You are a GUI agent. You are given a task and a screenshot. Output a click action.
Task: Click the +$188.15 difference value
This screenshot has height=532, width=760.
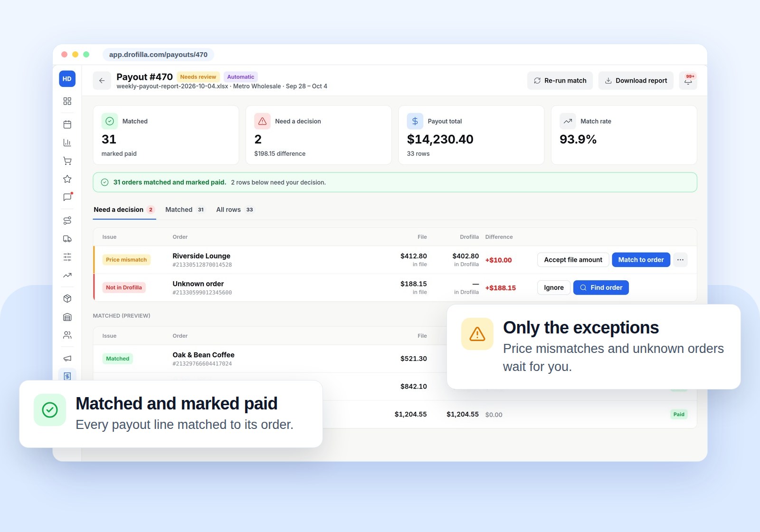click(x=500, y=288)
